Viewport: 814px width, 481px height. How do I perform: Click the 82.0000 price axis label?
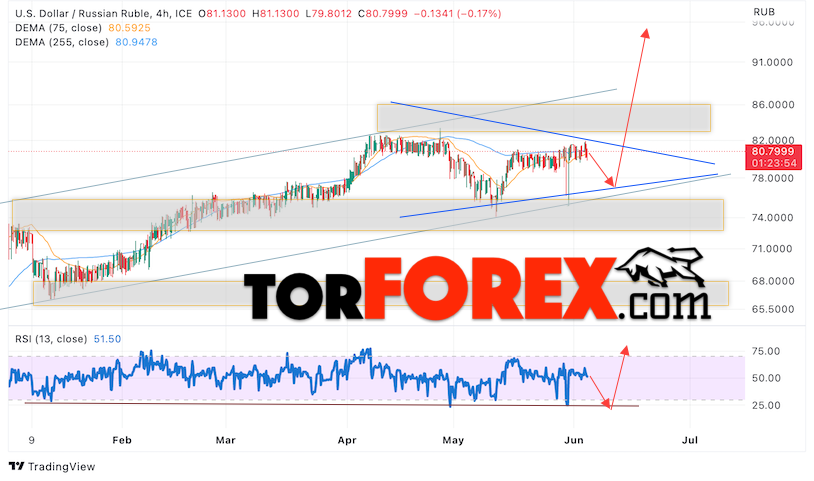tap(773, 140)
